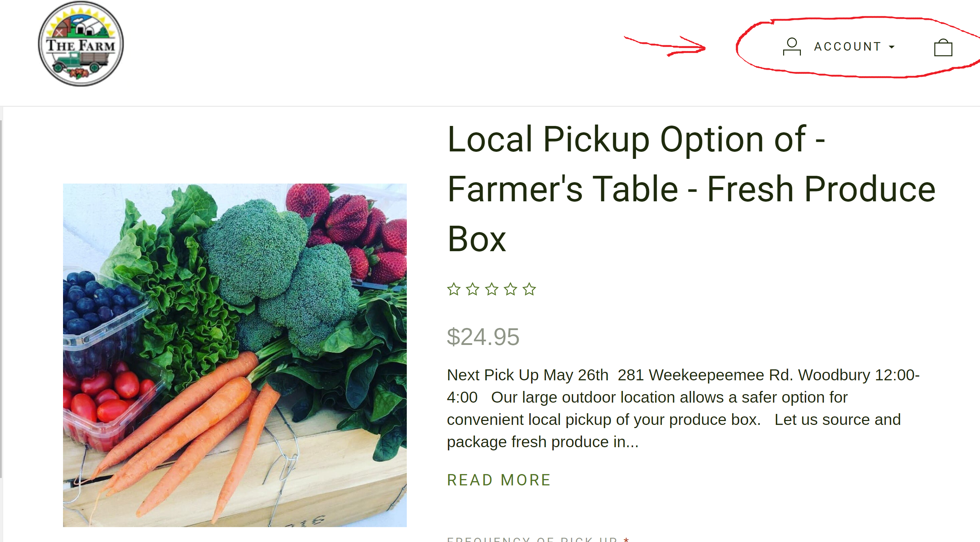Image resolution: width=980 pixels, height=542 pixels.
Task: Select the third rating star
Action: [491, 289]
